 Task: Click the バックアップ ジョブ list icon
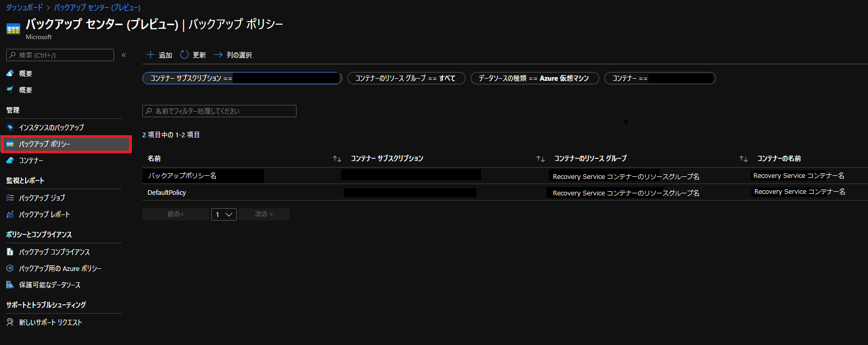click(10, 198)
